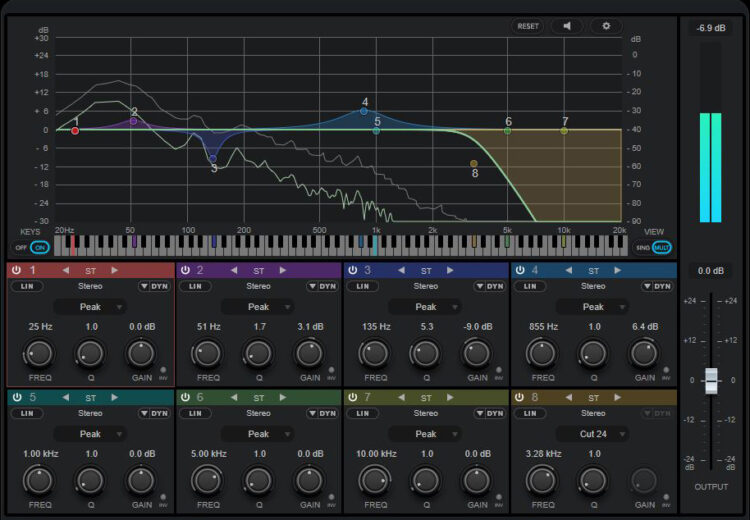Open band 8 Cut 24 filter dropdown
Viewport: 750px width, 520px height.
coord(594,434)
